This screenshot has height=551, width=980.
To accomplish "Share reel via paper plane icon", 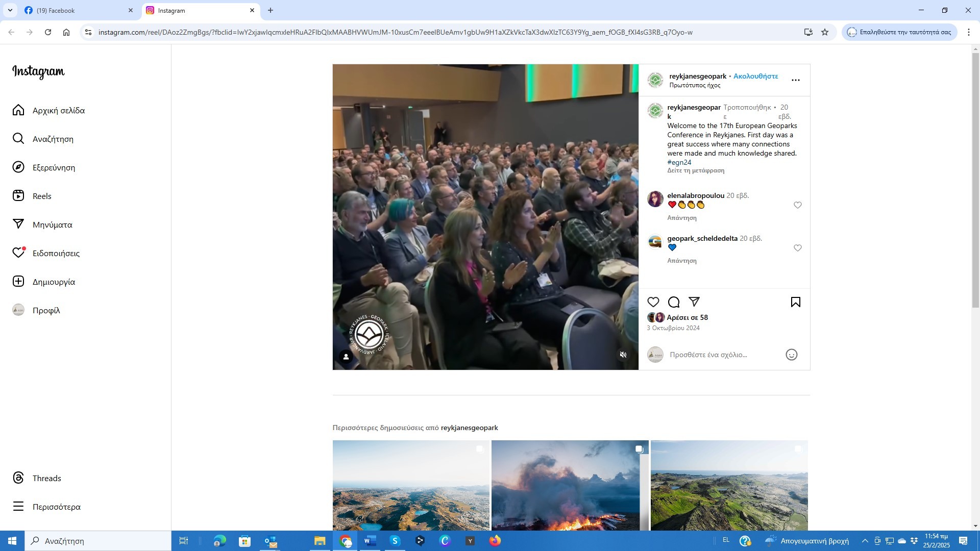I will click(694, 302).
